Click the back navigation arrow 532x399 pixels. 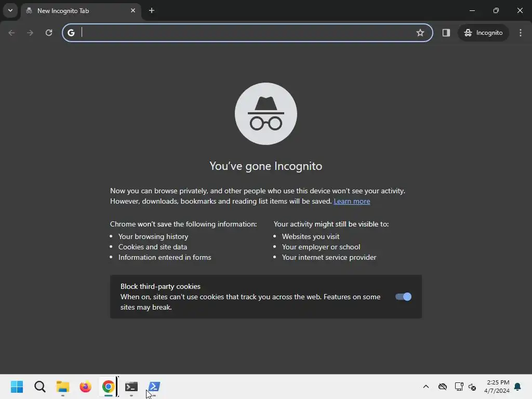(11, 33)
